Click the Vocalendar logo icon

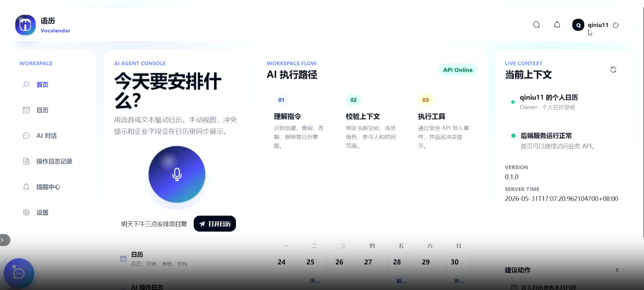point(25,25)
